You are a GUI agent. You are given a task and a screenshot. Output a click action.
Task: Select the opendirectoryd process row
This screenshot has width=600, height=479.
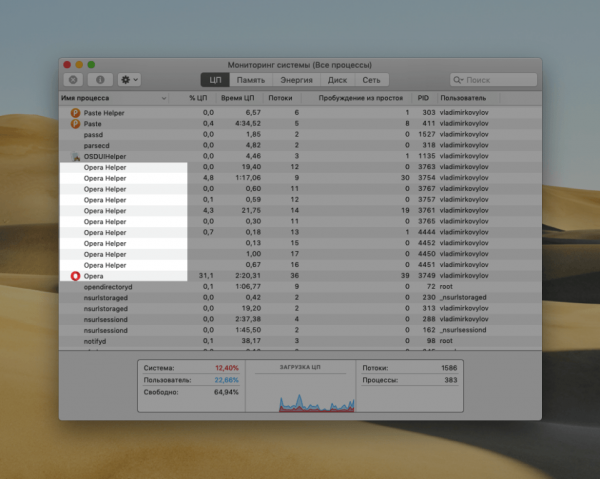pos(300,287)
